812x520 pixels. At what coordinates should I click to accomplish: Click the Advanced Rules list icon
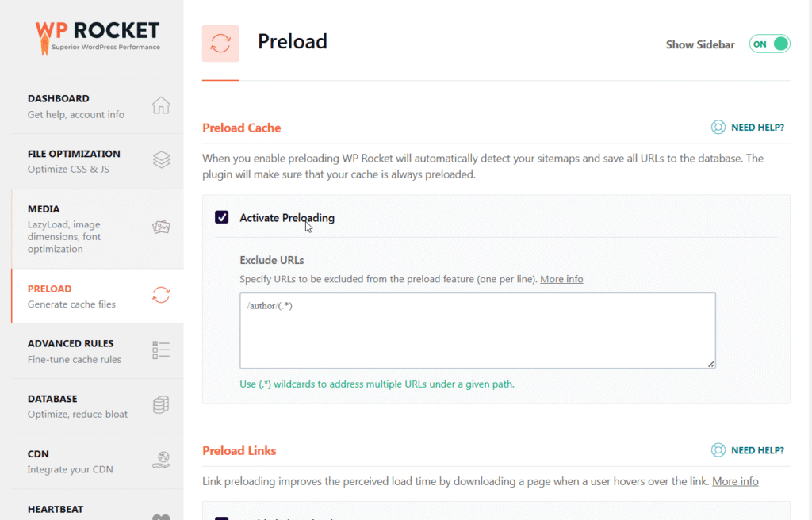(x=161, y=350)
